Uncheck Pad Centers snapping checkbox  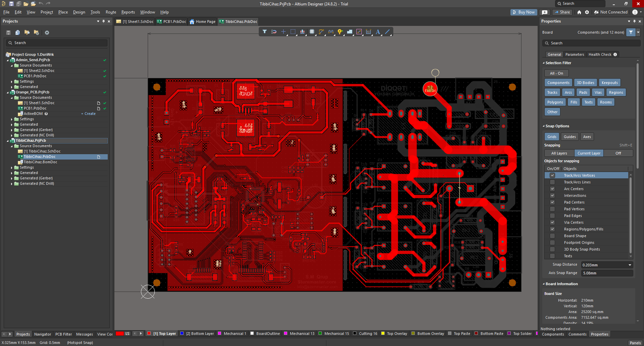(x=552, y=202)
